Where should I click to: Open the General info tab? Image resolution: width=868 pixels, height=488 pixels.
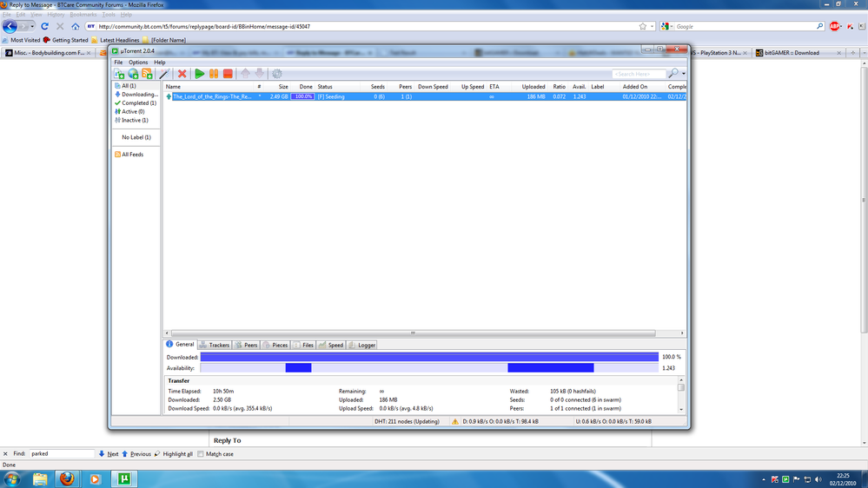click(x=181, y=345)
